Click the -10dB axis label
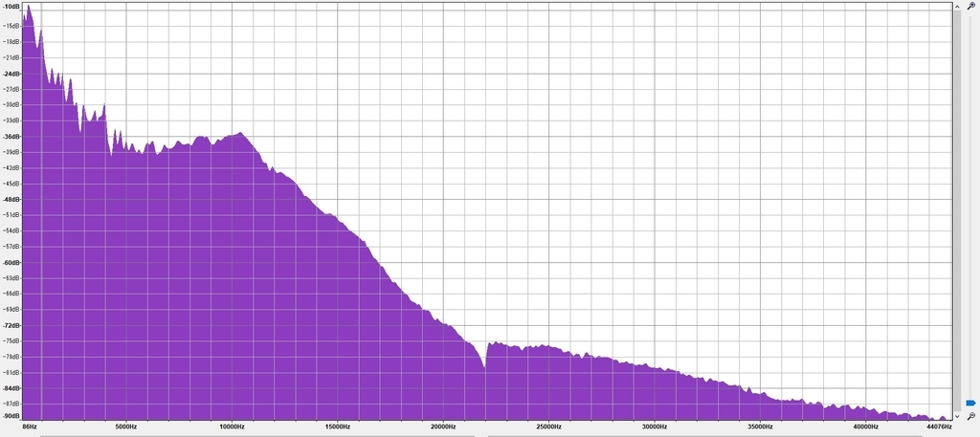The image size is (980, 437). [x=11, y=7]
